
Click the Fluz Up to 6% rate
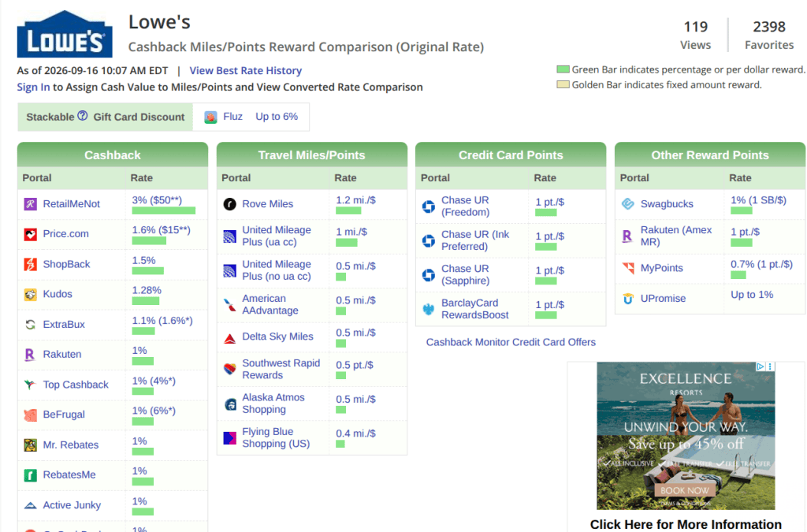[x=277, y=117]
